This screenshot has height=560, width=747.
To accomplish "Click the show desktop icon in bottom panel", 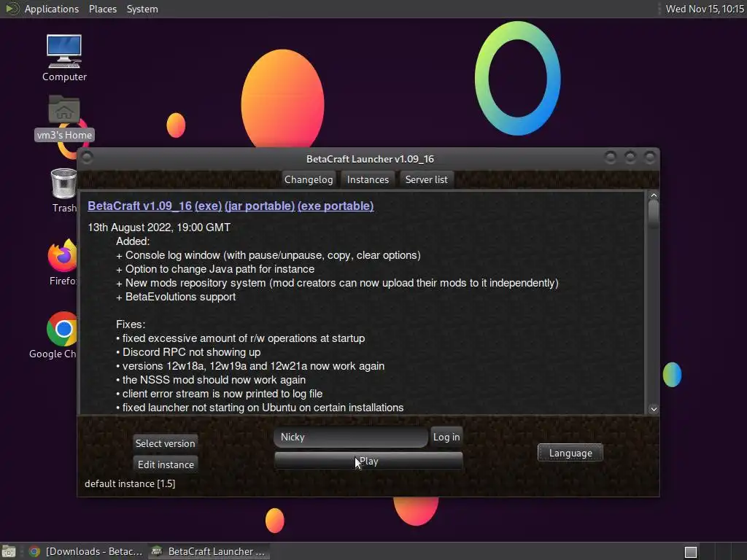I will [x=9, y=551].
